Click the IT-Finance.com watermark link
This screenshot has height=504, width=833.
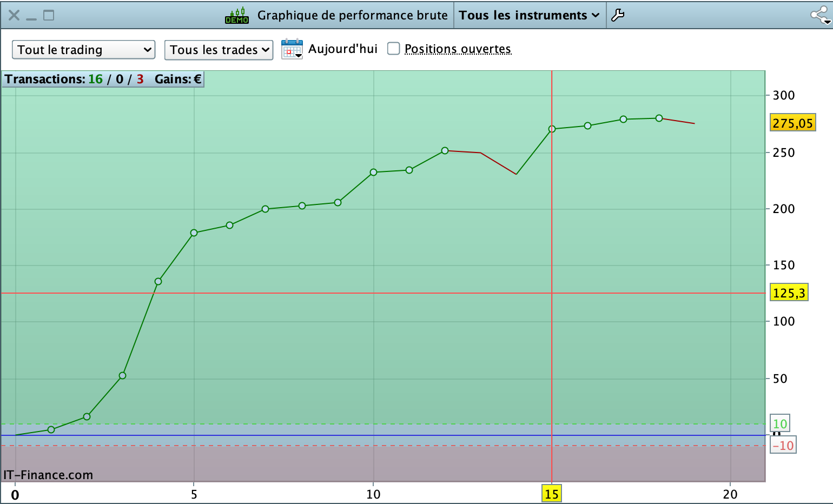coord(48,475)
